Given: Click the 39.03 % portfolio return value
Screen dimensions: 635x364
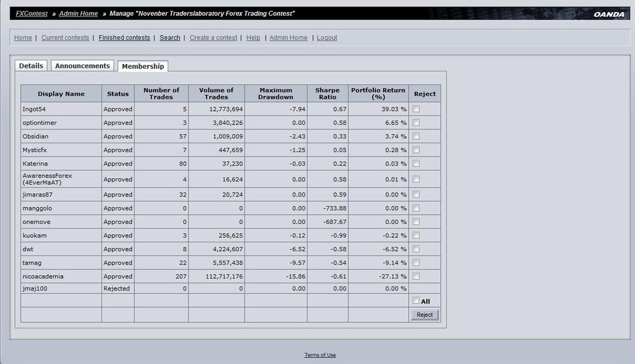Looking at the screenshot, I should tap(394, 109).
